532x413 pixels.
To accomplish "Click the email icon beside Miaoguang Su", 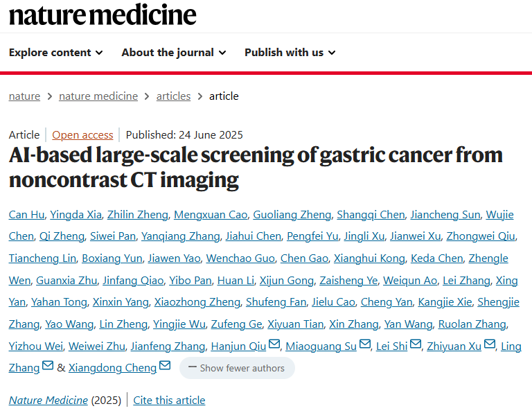I will point(365,344).
